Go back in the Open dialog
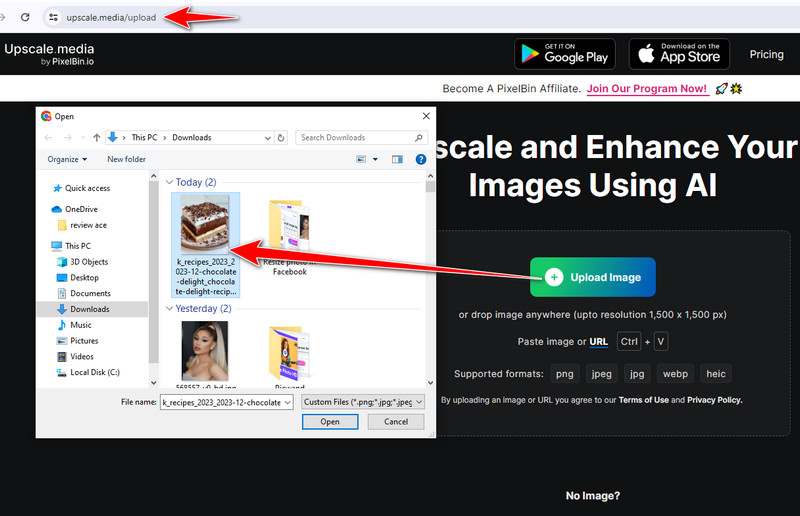This screenshot has height=516, width=800. (48, 137)
